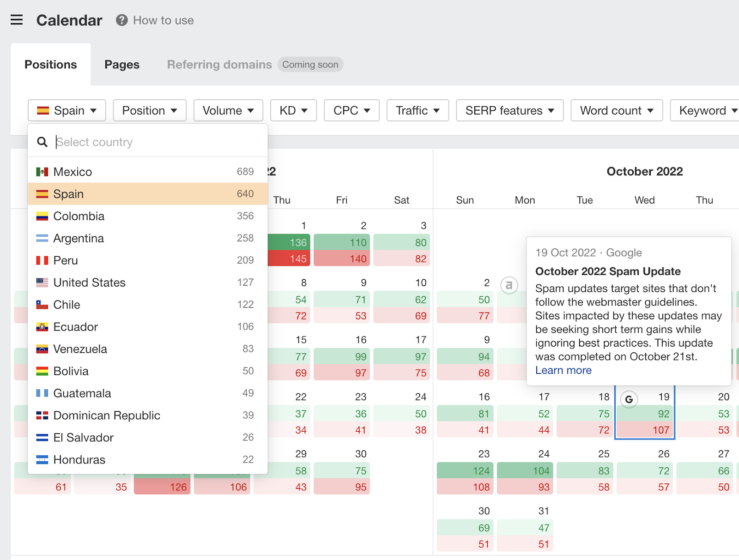Viewport: 739px width, 560px height.
Task: Click the United States flag icon
Action: click(x=42, y=282)
